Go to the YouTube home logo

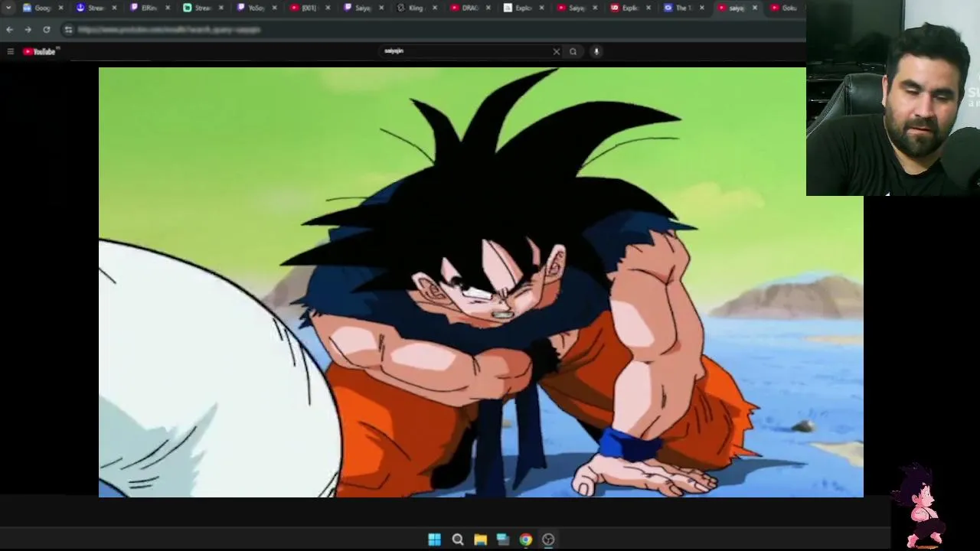tap(39, 51)
